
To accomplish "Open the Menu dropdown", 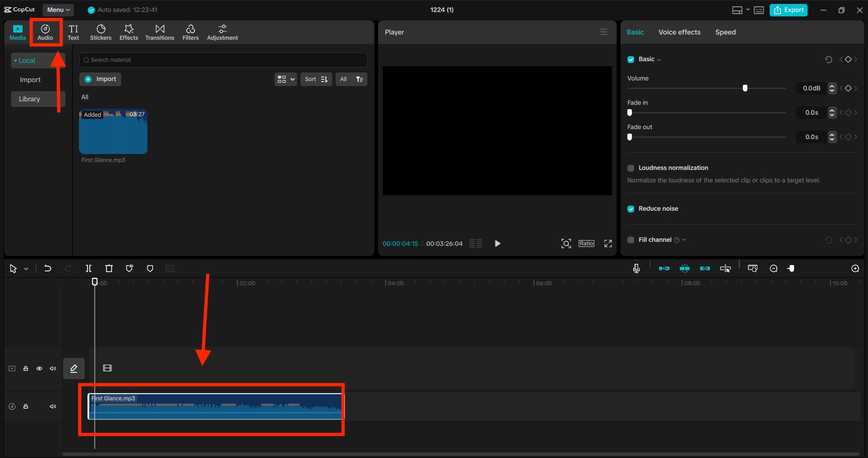I will tap(58, 10).
